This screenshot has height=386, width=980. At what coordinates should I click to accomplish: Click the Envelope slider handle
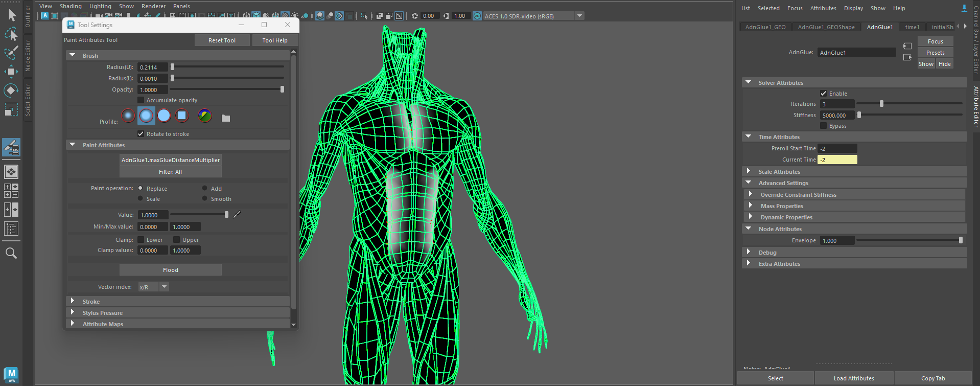[961, 240]
